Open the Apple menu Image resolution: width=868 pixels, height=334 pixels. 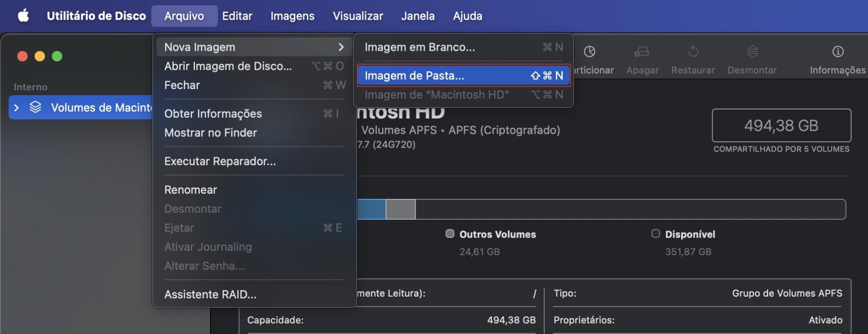[23, 16]
